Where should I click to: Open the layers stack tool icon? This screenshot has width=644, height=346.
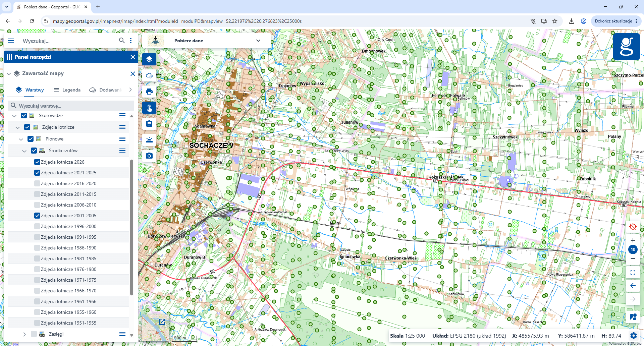[149, 59]
